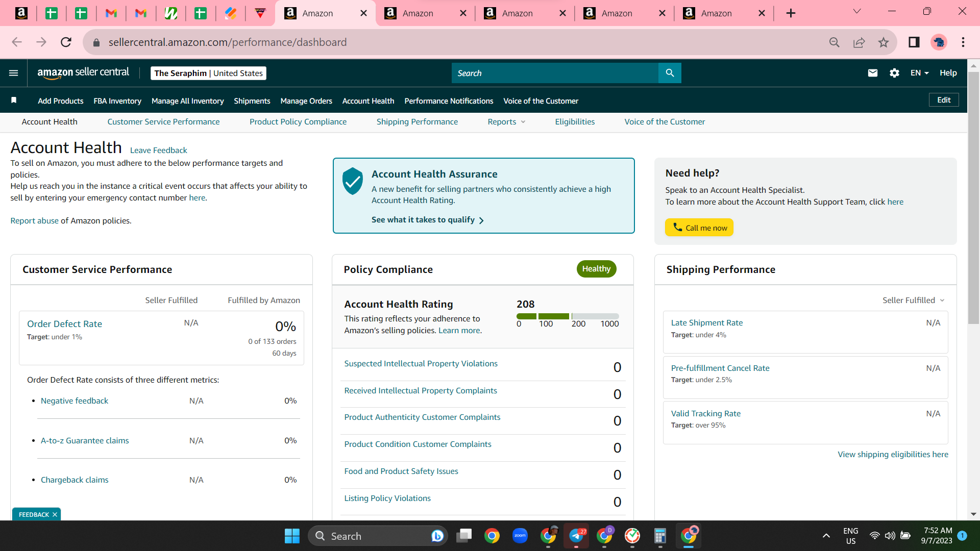Click the browser zoom magnifier icon
Image resolution: width=980 pixels, height=551 pixels.
835,42
